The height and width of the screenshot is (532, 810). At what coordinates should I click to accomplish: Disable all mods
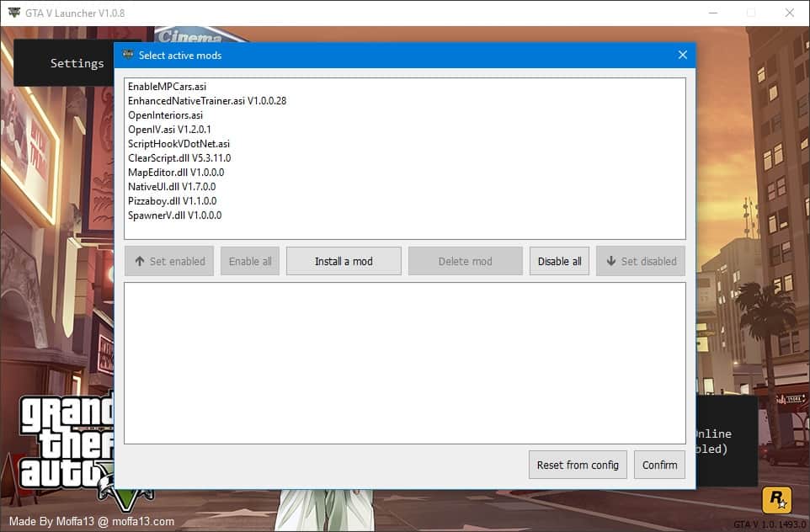[x=559, y=261]
